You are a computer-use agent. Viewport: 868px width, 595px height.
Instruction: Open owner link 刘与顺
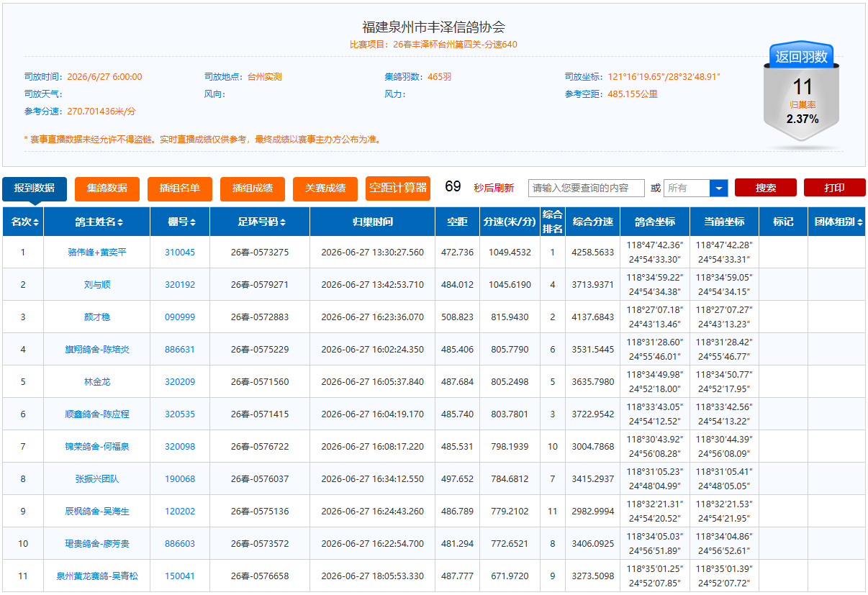click(x=97, y=285)
